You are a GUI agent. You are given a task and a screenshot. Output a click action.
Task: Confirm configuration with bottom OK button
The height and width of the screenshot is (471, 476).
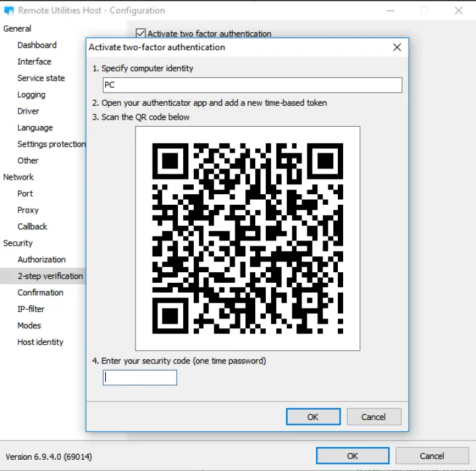(352, 456)
